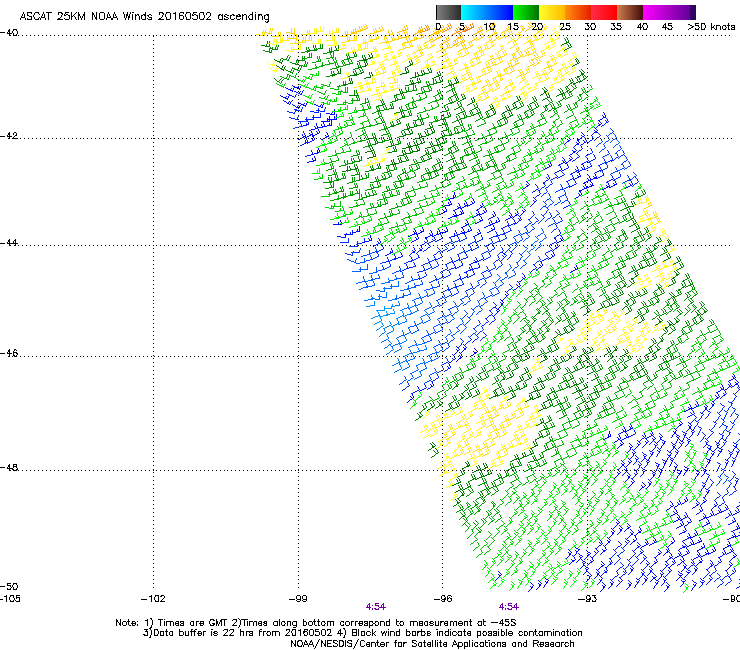Click the brown 35-40 knots legend swatch

[x=630, y=12]
